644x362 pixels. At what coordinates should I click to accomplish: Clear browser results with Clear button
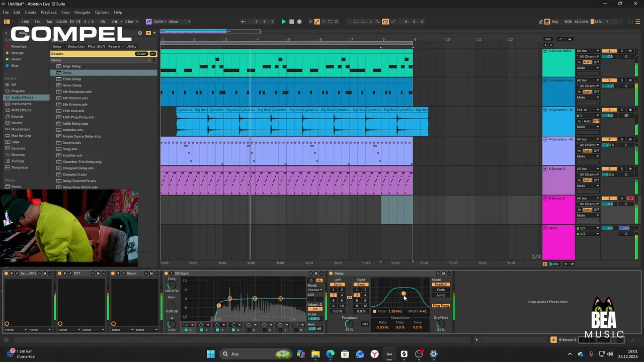tap(141, 54)
